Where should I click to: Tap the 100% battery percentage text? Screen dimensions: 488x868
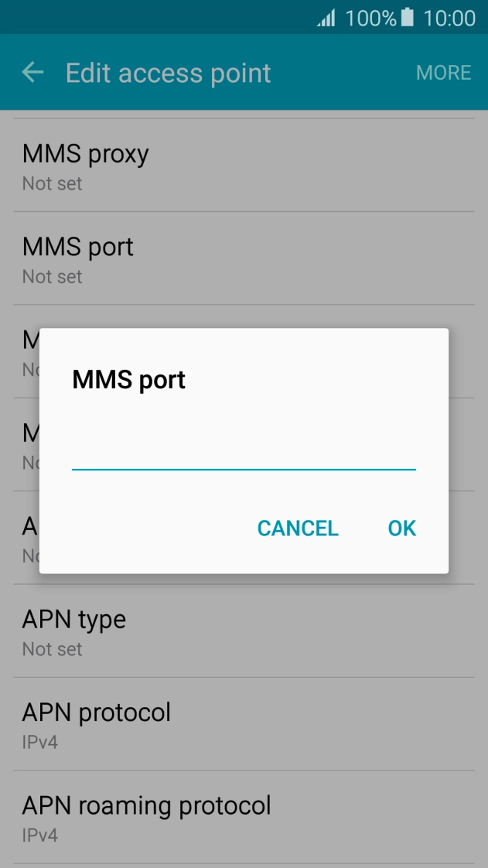point(370,19)
